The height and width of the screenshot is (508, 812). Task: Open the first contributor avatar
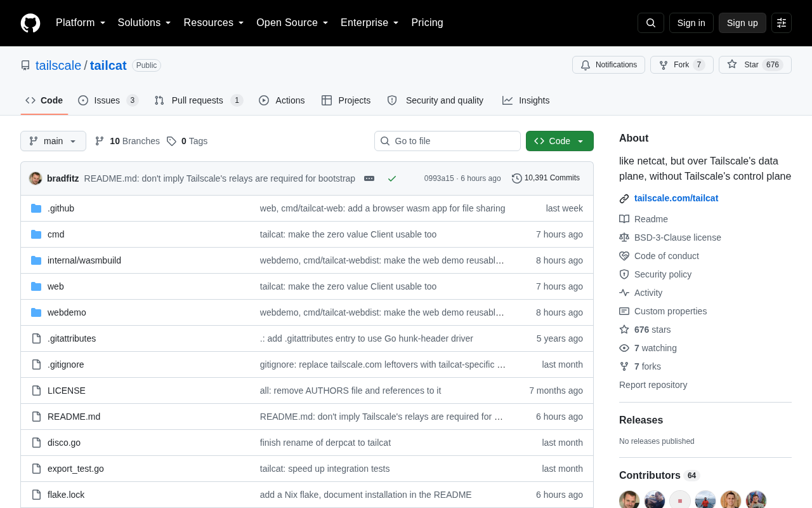(x=629, y=500)
